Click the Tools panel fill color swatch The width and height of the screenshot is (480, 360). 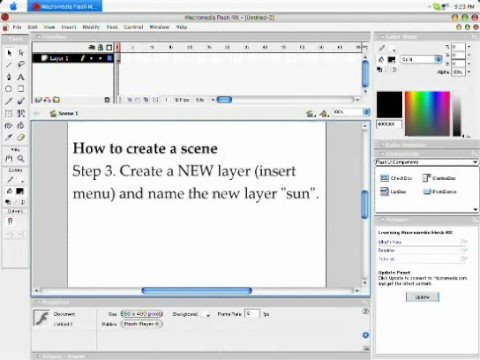click(x=20, y=191)
